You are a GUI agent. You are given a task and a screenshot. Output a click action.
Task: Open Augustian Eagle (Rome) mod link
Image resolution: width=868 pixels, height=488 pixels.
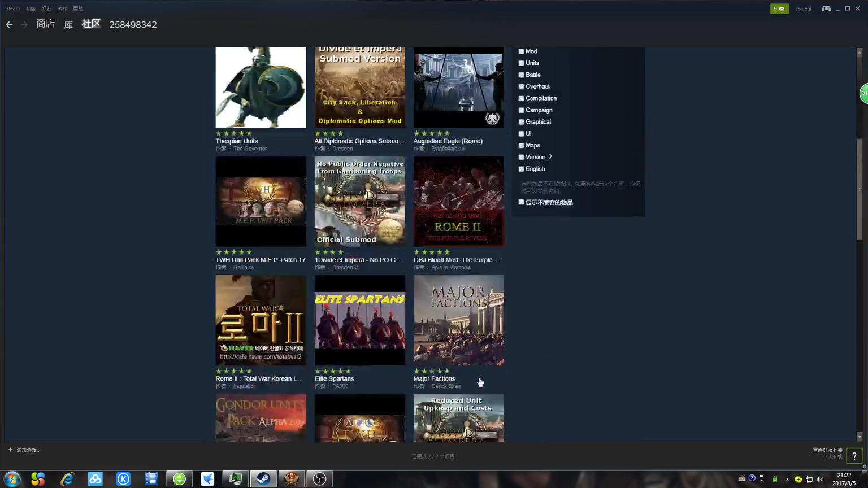[448, 141]
